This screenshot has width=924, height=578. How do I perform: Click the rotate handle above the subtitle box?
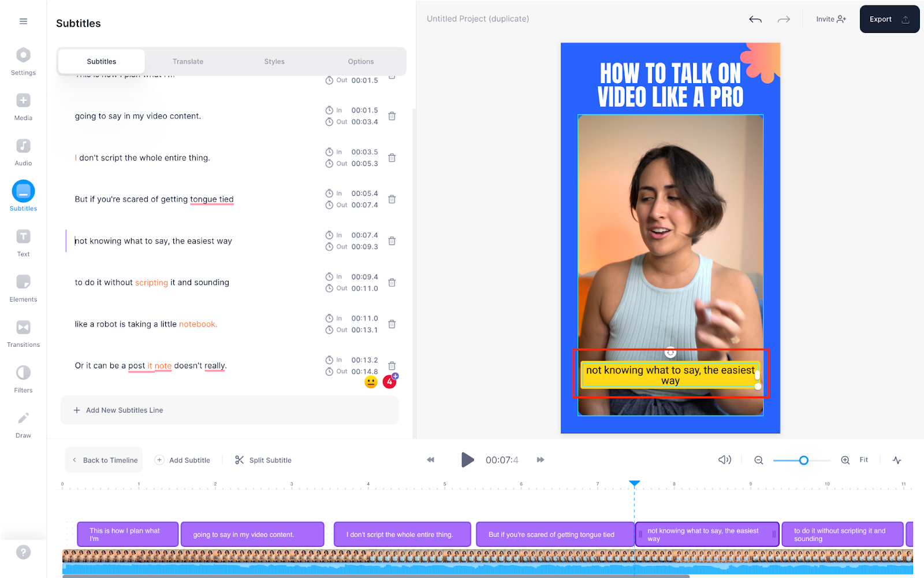[x=670, y=352]
